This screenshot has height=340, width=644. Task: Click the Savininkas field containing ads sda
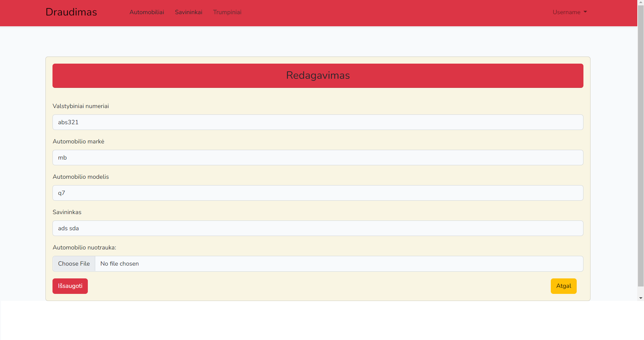[318, 228]
